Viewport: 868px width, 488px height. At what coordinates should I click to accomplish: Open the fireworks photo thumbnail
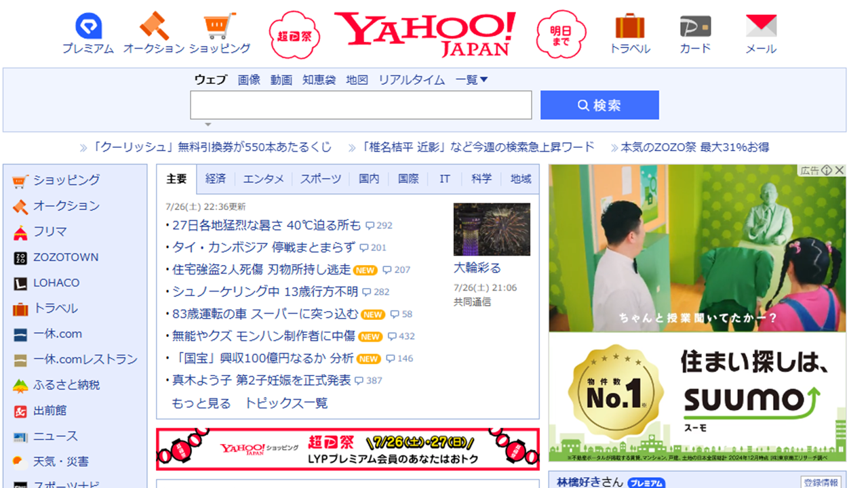[x=492, y=229]
